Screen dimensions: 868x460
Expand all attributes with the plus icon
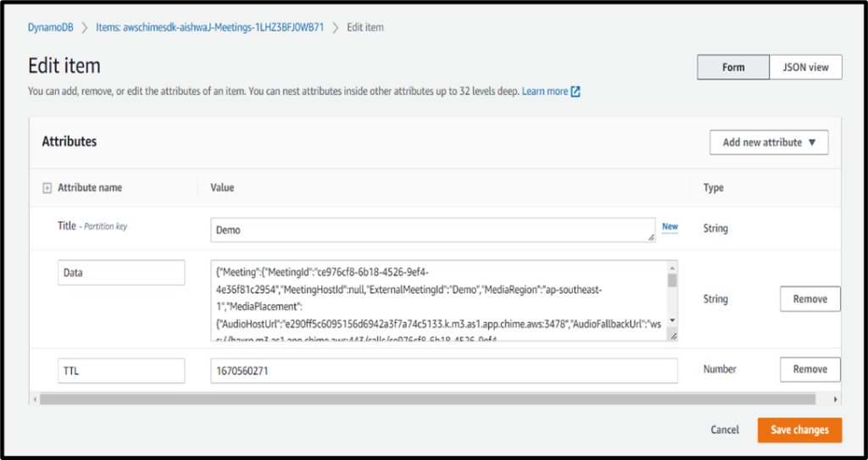pyautogui.click(x=47, y=188)
